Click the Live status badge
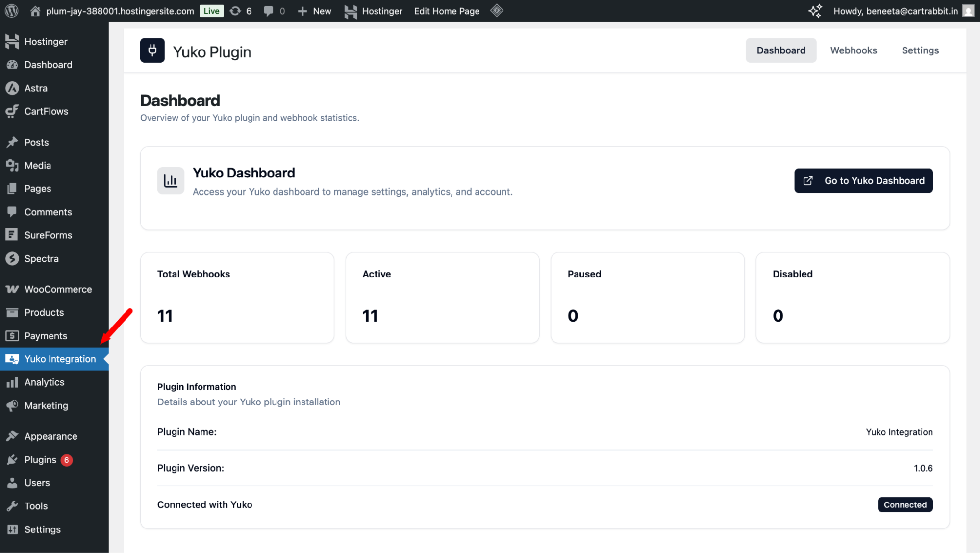Viewport: 980px width, 553px height. click(x=211, y=11)
